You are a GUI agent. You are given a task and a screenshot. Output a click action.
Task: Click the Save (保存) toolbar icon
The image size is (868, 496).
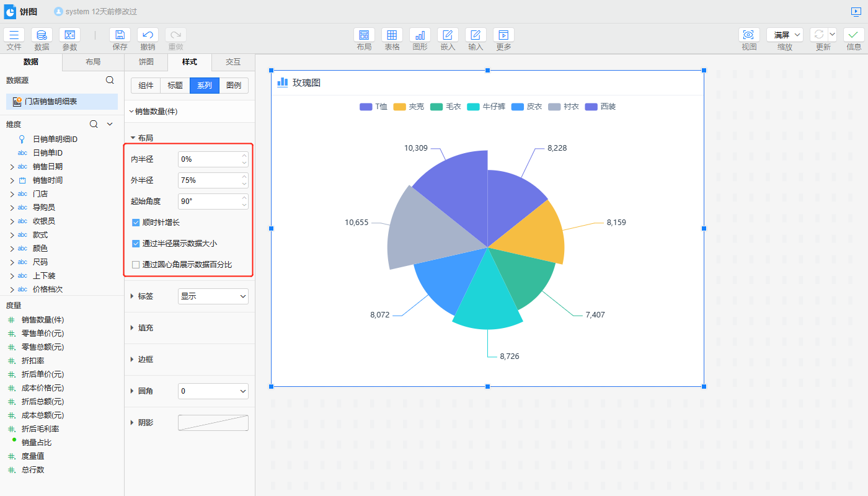coord(120,35)
